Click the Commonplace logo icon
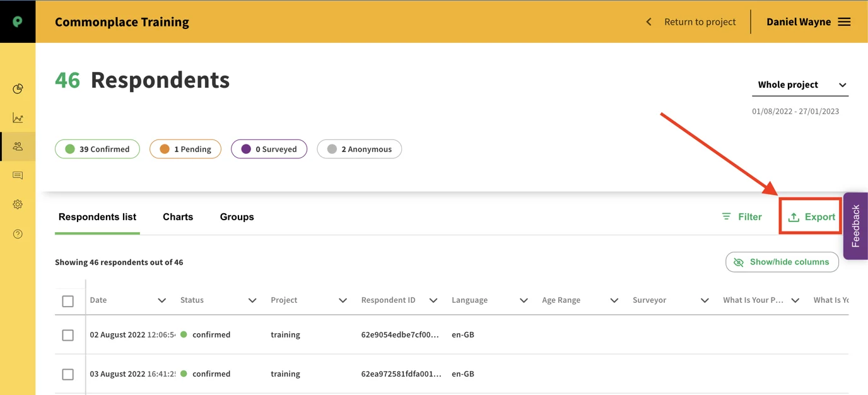The height and width of the screenshot is (395, 868). 18,21
